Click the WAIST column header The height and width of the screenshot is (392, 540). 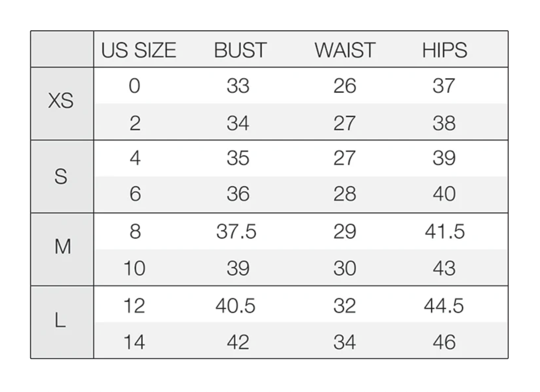345,50
